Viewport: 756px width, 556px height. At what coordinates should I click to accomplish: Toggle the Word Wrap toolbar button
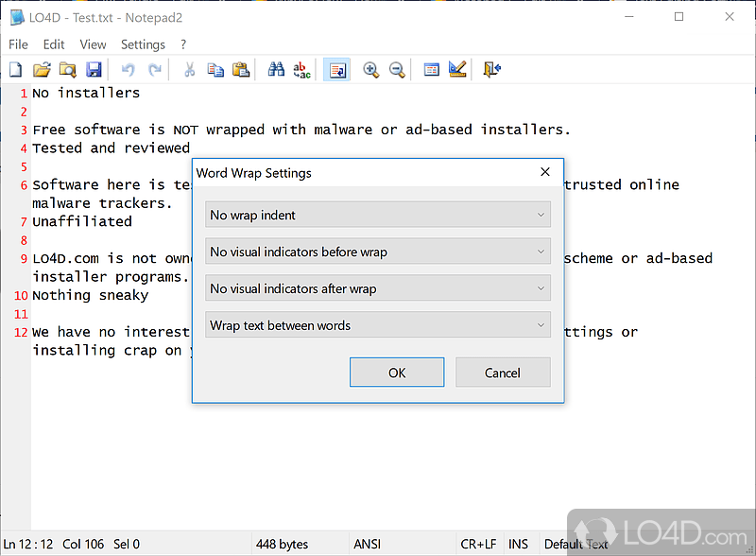point(336,70)
